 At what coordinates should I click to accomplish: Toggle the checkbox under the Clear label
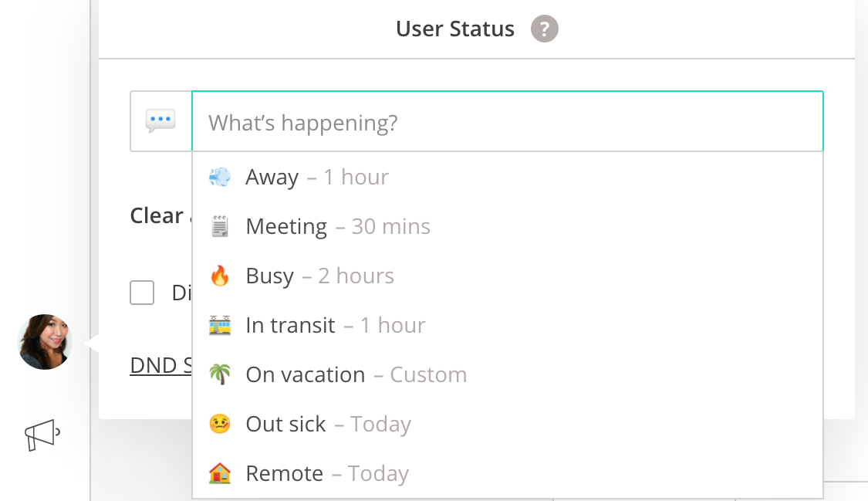point(142,293)
